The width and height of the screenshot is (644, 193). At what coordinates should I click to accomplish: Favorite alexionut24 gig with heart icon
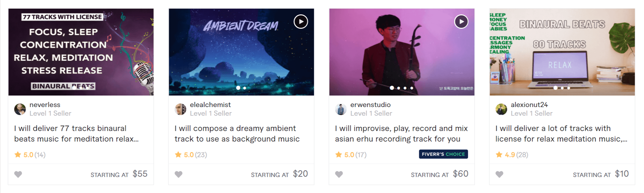pyautogui.click(x=499, y=174)
